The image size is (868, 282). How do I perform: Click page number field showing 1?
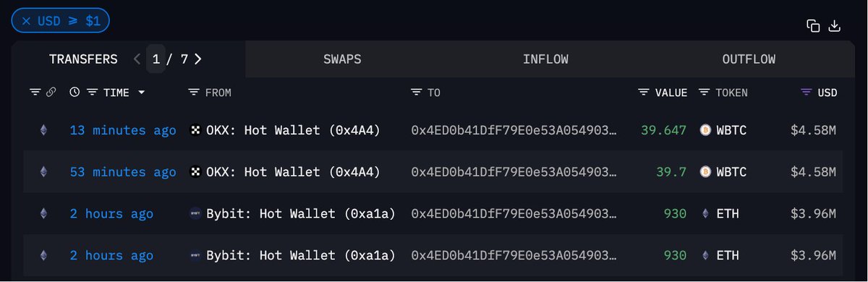tap(156, 59)
